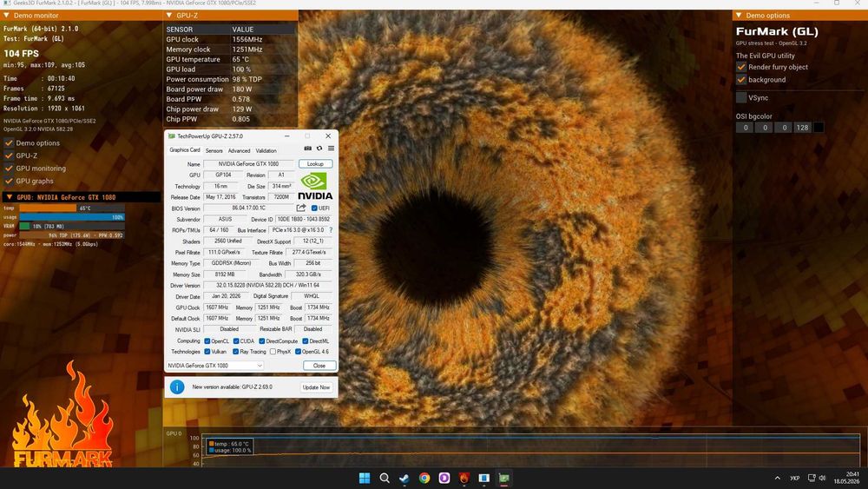Open the Graphics Card tab
The width and height of the screenshot is (868, 489).
pyautogui.click(x=184, y=150)
